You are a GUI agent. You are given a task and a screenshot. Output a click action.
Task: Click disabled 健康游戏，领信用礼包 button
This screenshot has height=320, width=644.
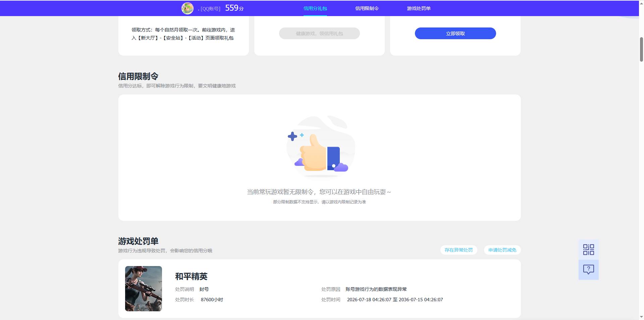[319, 34]
